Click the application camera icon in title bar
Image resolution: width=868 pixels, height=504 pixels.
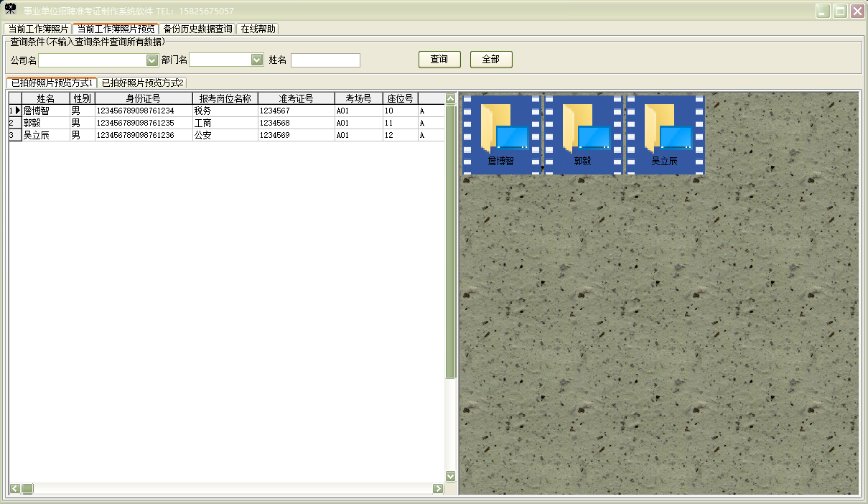(x=11, y=10)
